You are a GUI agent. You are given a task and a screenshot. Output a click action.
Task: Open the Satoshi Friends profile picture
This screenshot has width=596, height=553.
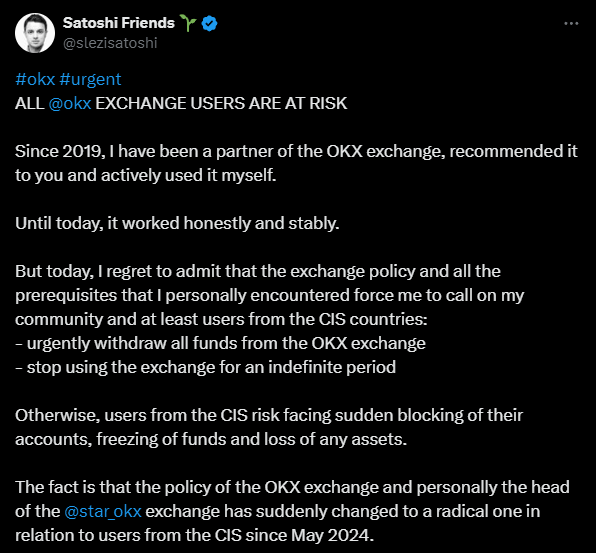pos(35,33)
